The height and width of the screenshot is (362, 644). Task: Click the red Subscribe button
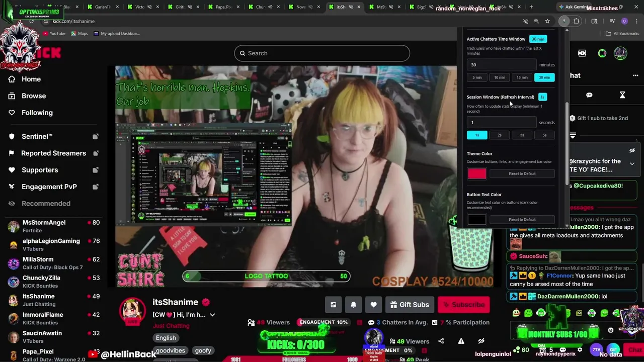[x=463, y=305]
